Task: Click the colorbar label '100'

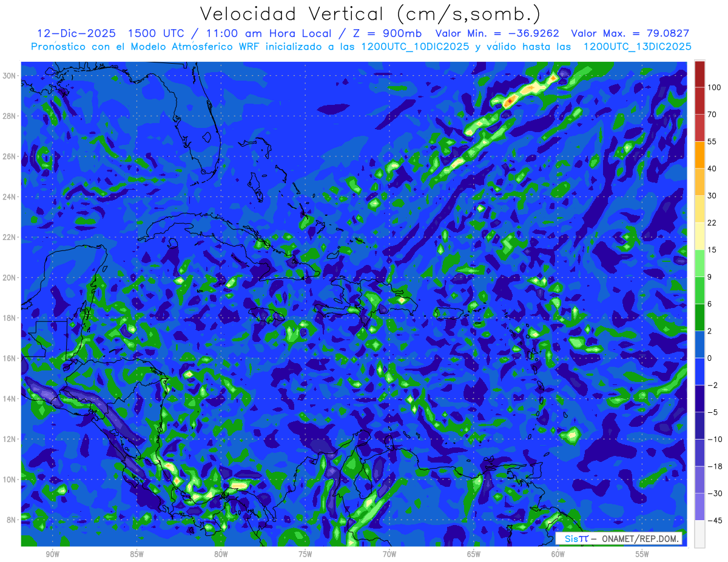Action: [713, 88]
